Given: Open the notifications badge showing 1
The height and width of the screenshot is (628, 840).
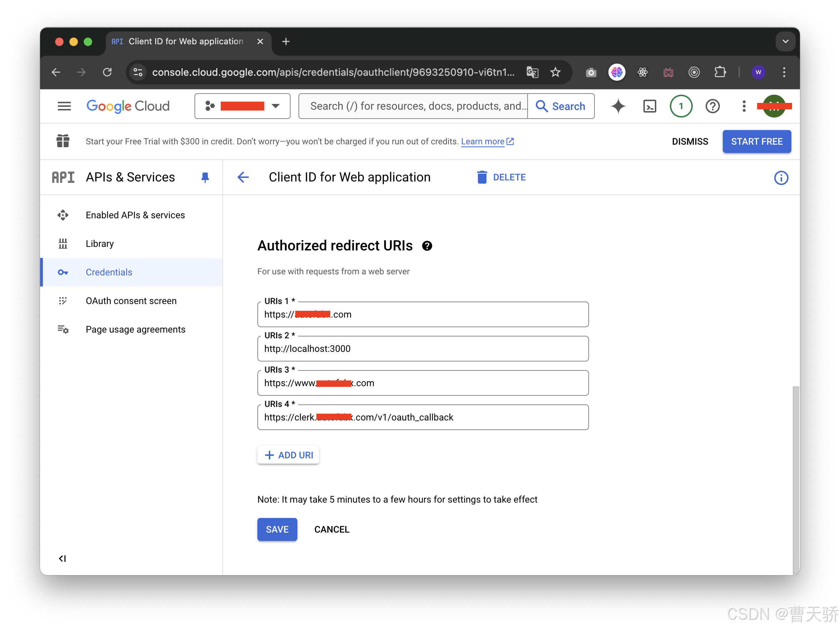Looking at the screenshot, I should 681,106.
